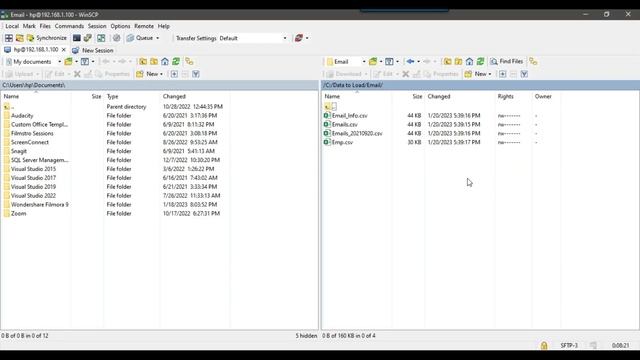Select the Snagit local folder
The width and height of the screenshot is (640, 360).
pos(19,151)
